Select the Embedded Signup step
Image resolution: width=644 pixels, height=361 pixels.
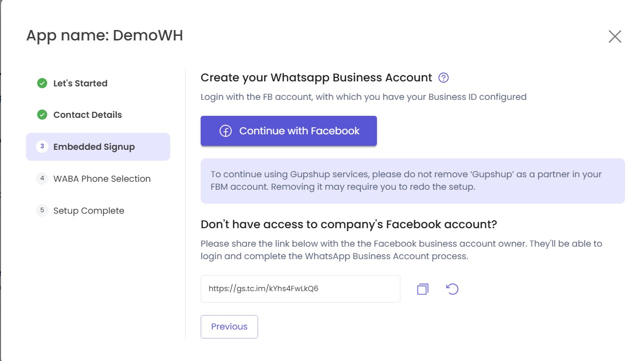(94, 147)
